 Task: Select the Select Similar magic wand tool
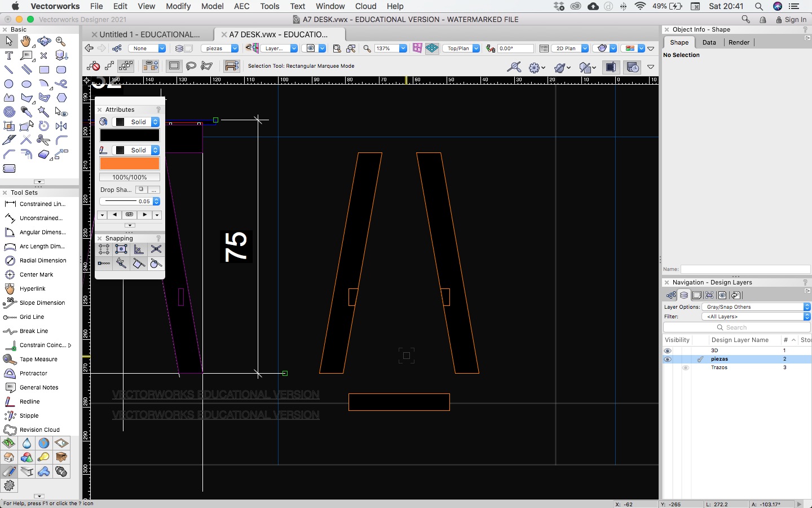(x=44, y=112)
